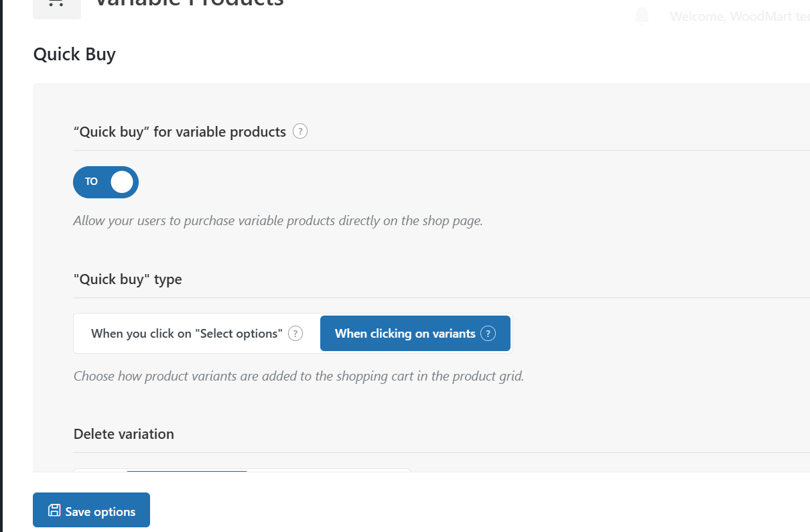
Task: Open the faded notification bell icon
Action: point(642,16)
